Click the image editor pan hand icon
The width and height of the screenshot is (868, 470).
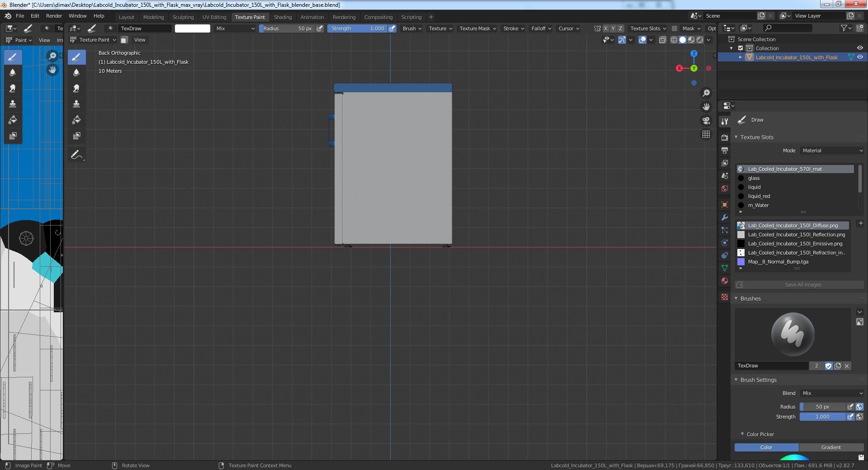tap(52, 70)
